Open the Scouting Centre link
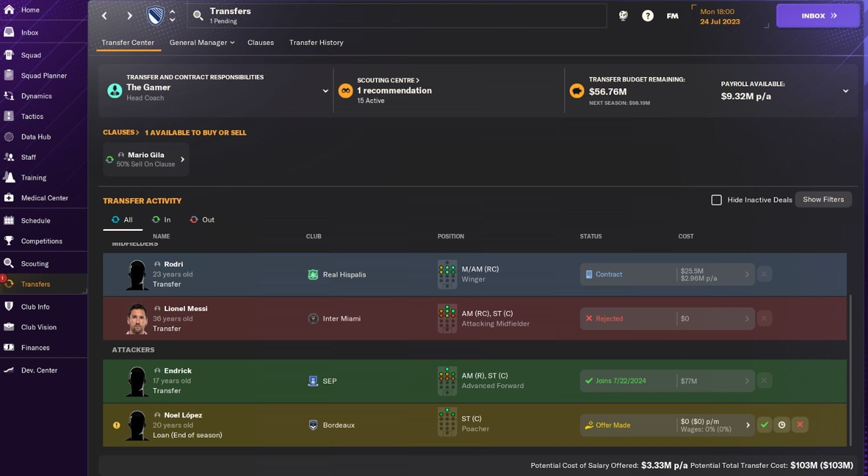 [x=388, y=80]
